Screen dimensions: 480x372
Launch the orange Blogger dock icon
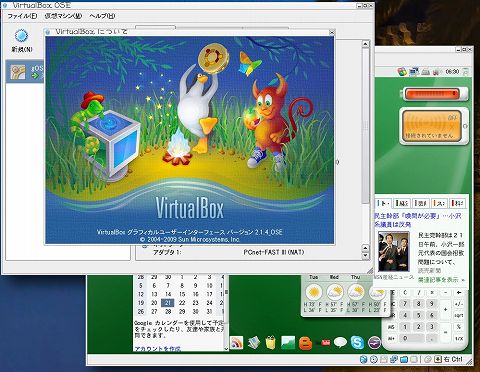[305, 343]
